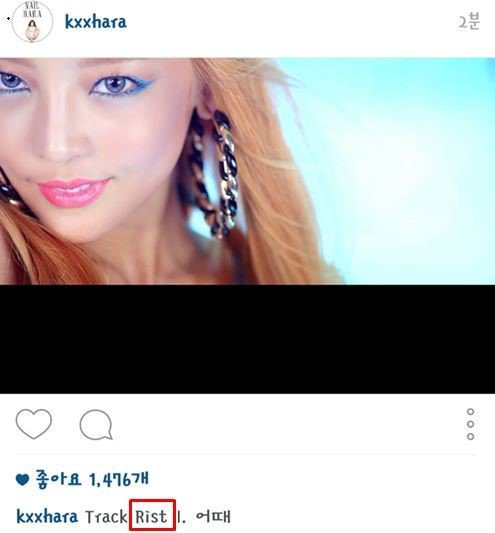
Task: Click the small filled heart beside 좋아요
Action: tap(22, 480)
